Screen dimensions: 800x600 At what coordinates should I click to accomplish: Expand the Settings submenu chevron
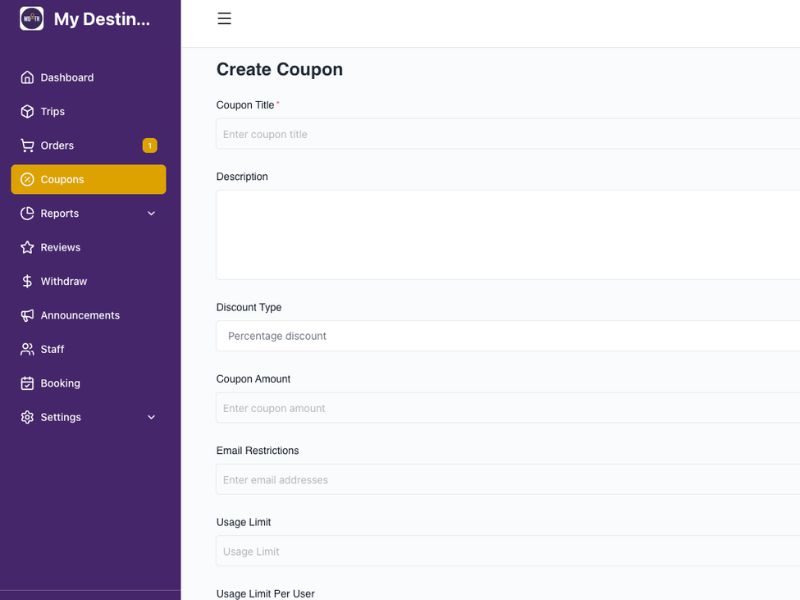click(151, 417)
